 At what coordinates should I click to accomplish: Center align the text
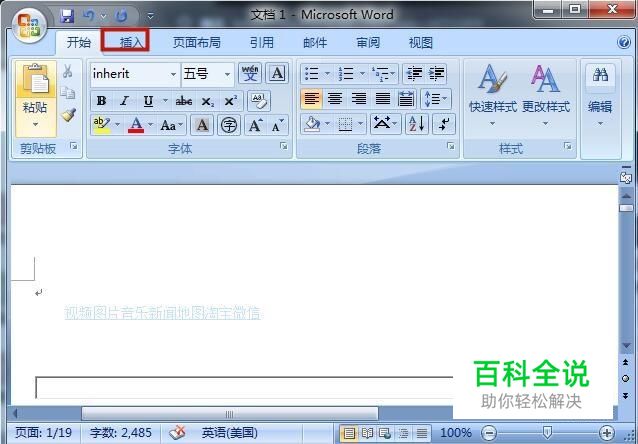(x=335, y=99)
